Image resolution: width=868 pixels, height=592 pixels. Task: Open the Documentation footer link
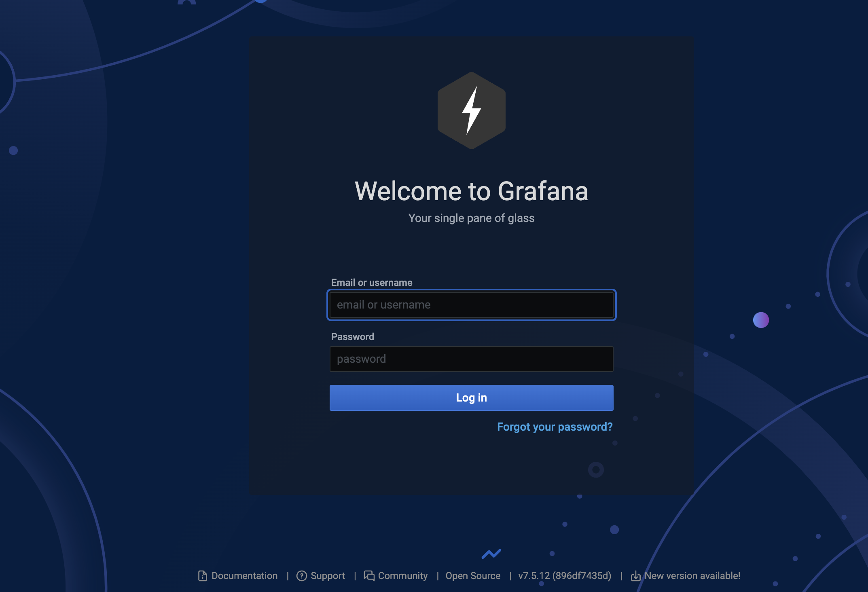(x=244, y=576)
